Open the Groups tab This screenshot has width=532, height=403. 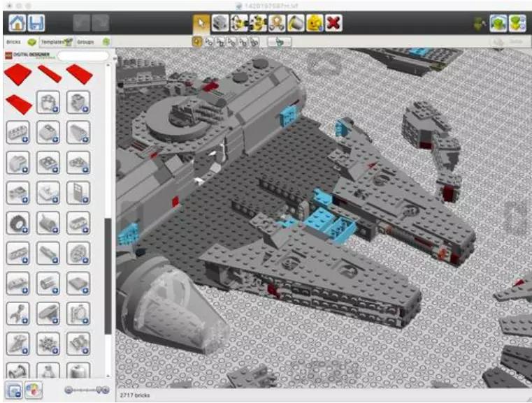coord(93,42)
